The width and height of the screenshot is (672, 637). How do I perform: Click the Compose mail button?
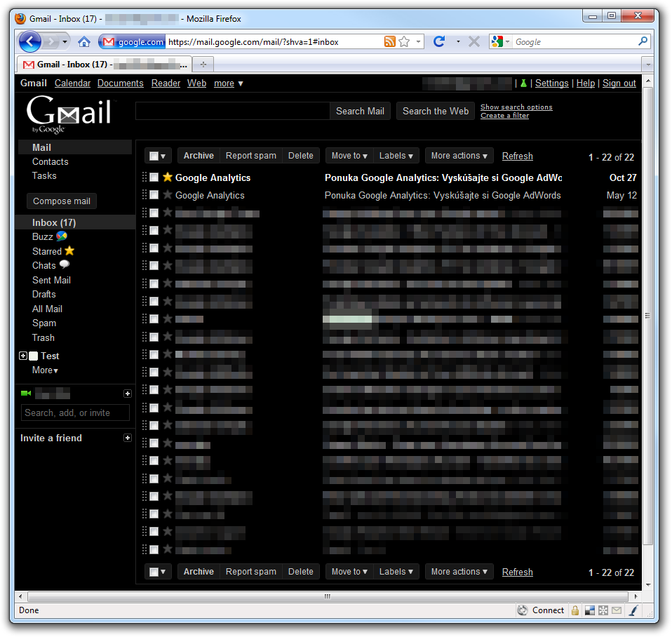click(x=62, y=201)
